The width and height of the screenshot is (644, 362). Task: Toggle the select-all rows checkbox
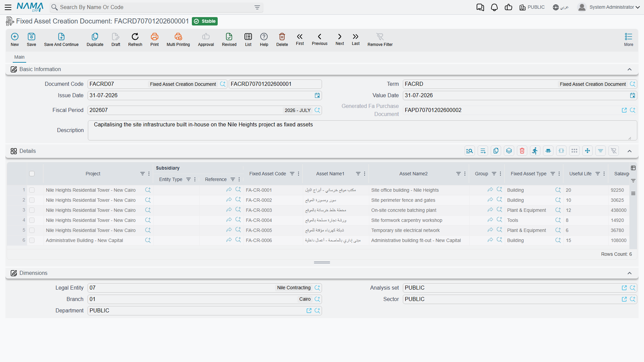(32, 174)
